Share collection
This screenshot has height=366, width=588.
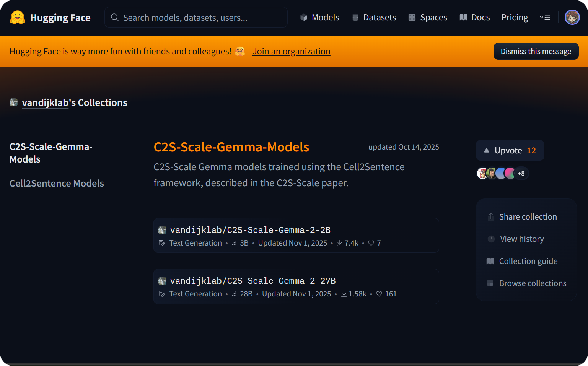(x=528, y=216)
